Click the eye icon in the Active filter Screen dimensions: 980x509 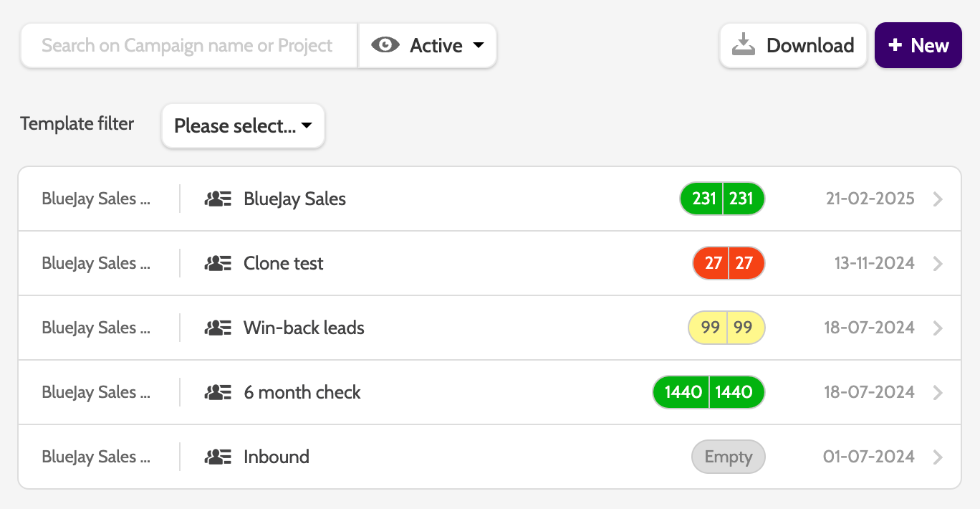[x=385, y=45]
